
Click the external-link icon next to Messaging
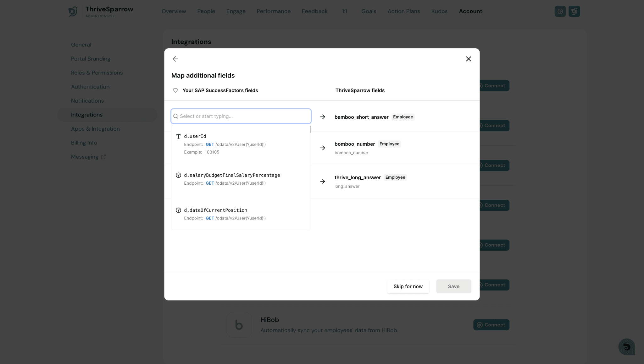pos(103,157)
